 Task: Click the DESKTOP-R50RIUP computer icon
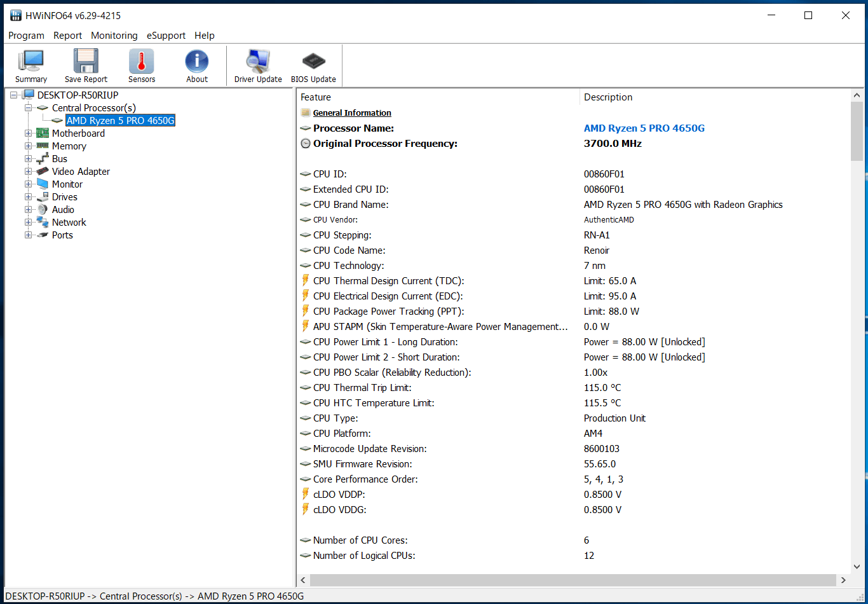pyautogui.click(x=28, y=95)
